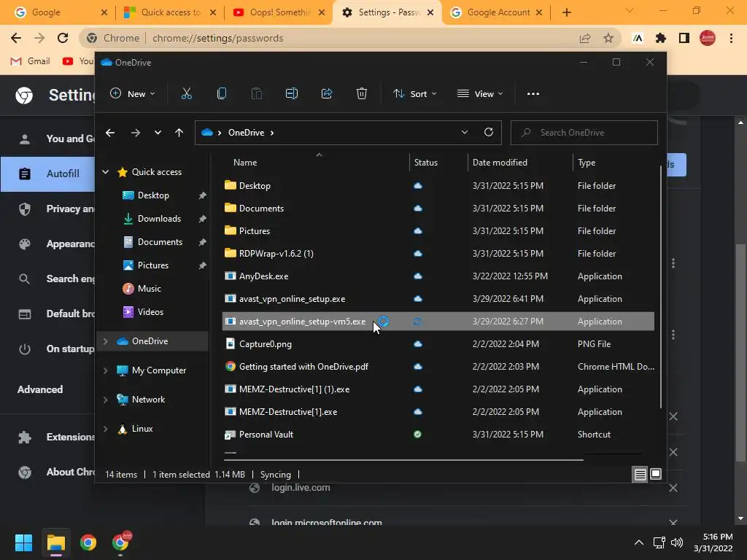Click the Share icon in OneDrive toolbar
This screenshot has width=747, height=560.
click(x=327, y=94)
